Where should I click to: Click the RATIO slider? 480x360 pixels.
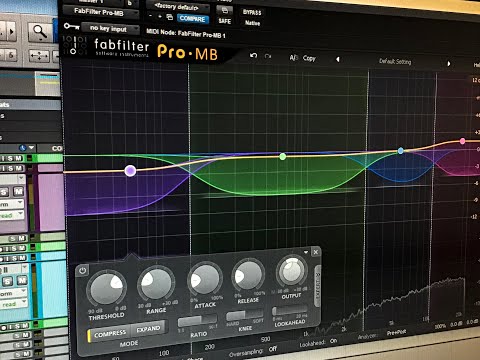pos(198,321)
